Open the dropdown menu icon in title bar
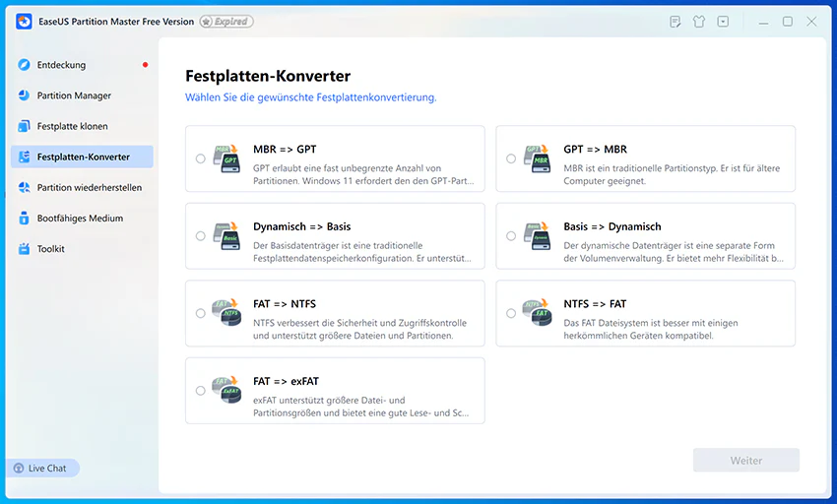 click(x=723, y=22)
